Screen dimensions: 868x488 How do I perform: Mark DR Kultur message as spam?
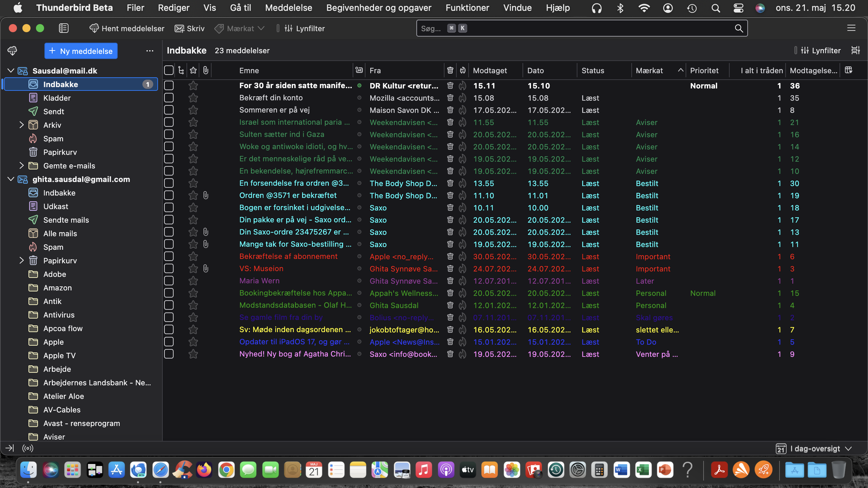[x=462, y=86]
